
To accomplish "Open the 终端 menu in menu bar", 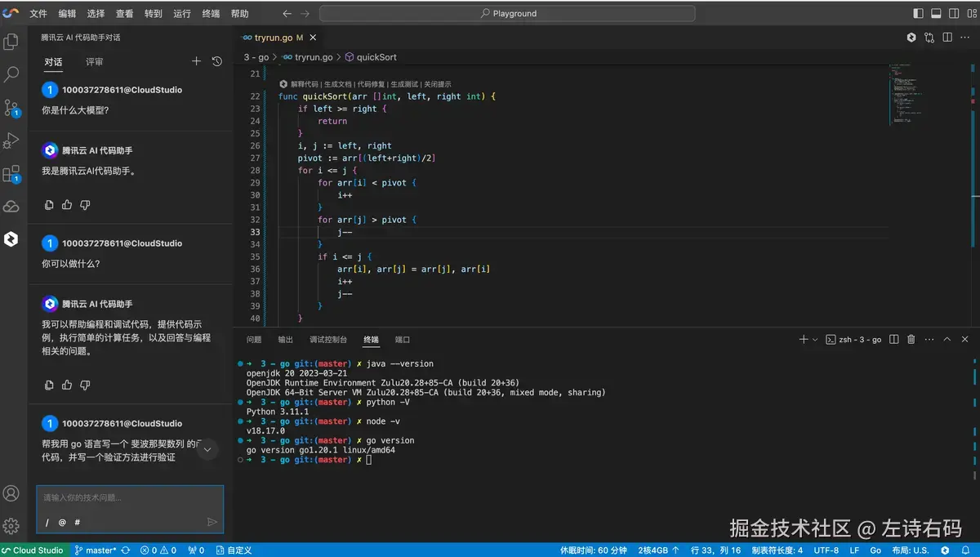I will click(211, 14).
